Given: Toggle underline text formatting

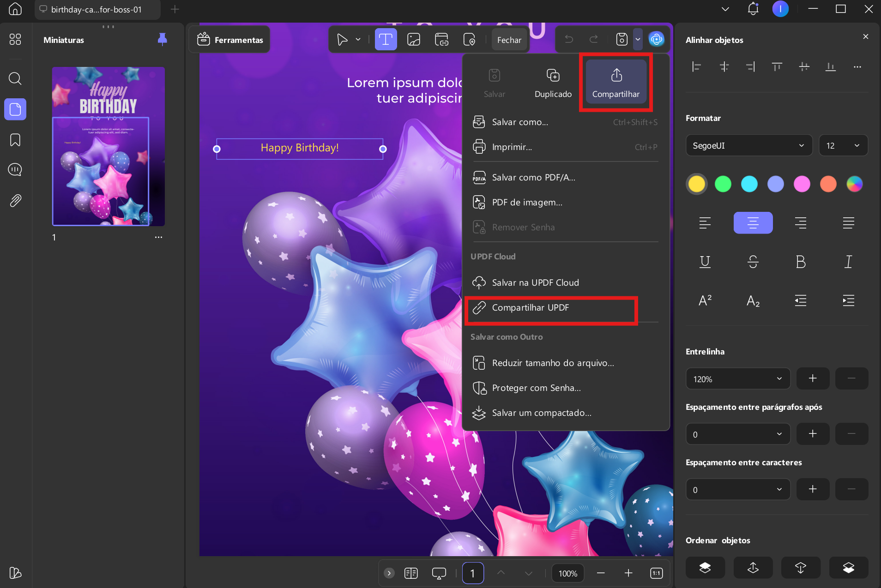Looking at the screenshot, I should click(705, 262).
